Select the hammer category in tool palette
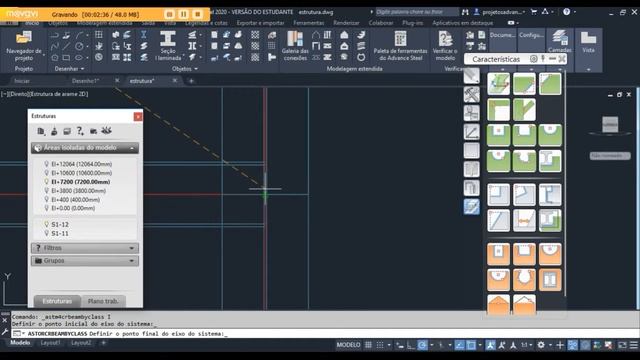 point(471,95)
